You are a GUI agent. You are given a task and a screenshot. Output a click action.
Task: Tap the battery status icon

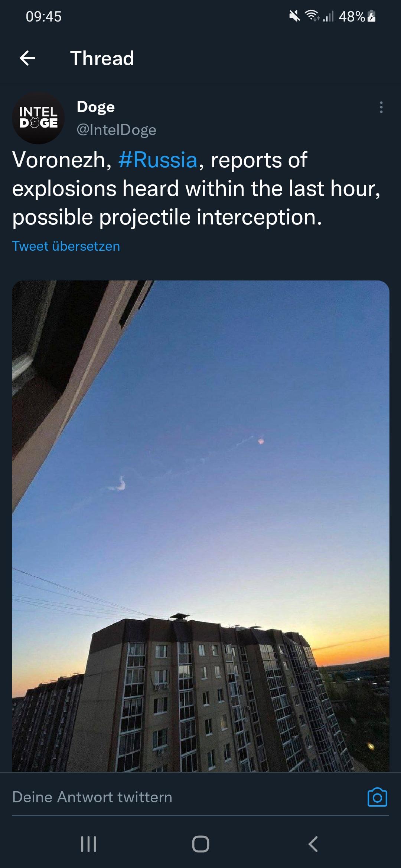372,16
